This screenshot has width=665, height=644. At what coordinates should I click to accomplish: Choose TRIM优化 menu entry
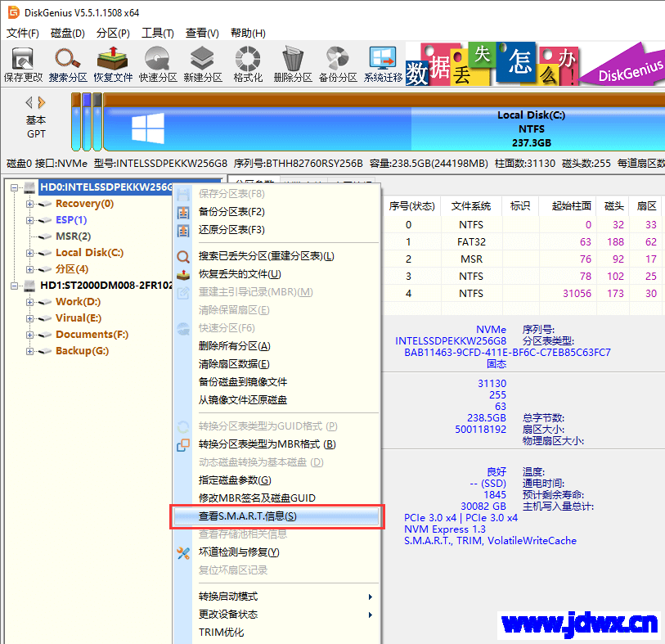pyautogui.click(x=276, y=633)
